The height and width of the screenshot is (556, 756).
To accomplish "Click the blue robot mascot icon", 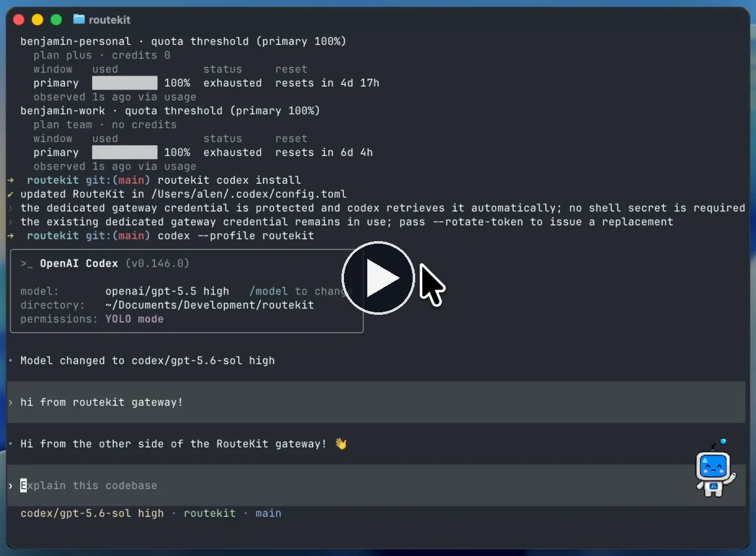I will coord(716,468).
